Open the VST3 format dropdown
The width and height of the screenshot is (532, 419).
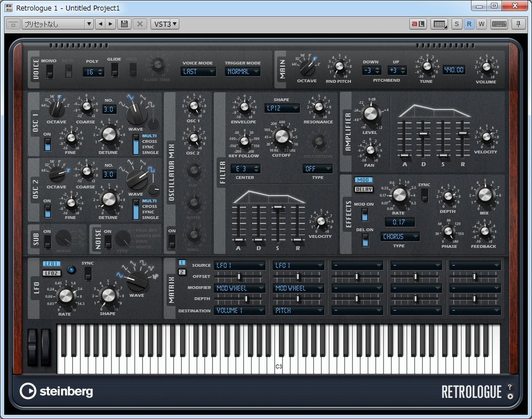pos(164,24)
